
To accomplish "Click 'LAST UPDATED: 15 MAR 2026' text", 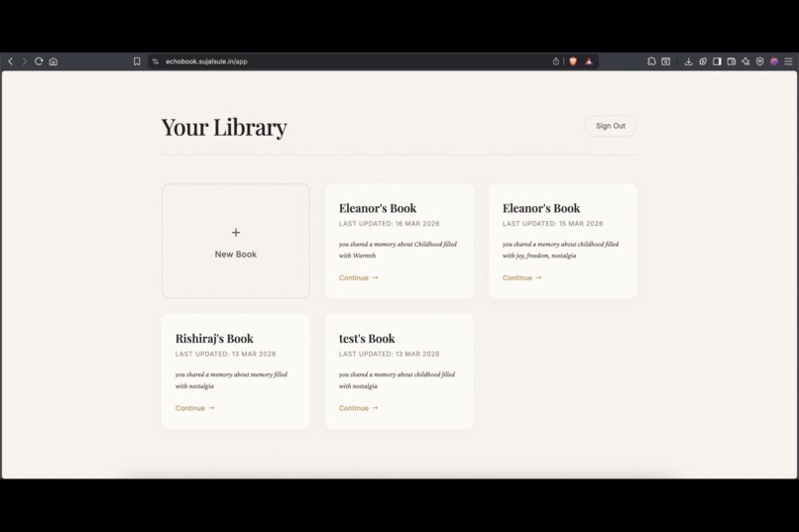I will pyautogui.click(x=552, y=224).
